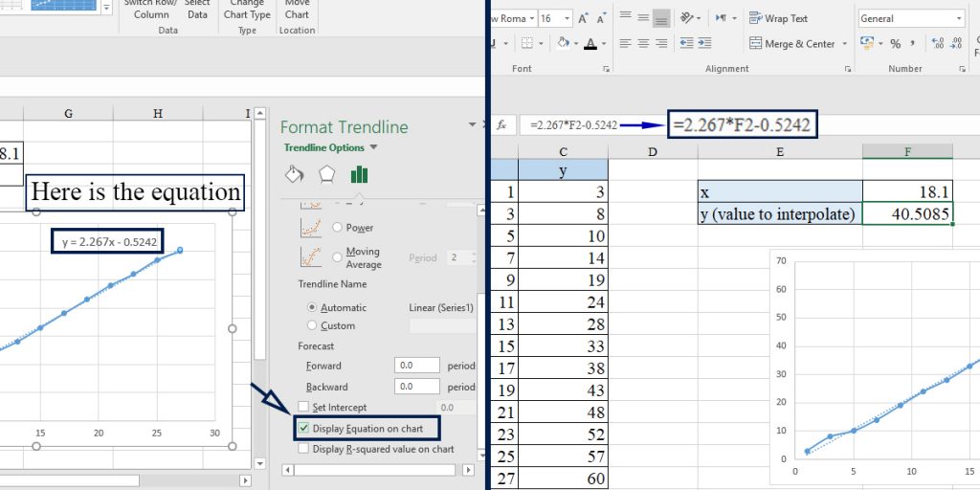Open Effects pentagon tab in Format Trendline
The height and width of the screenshot is (490, 980).
tap(327, 174)
